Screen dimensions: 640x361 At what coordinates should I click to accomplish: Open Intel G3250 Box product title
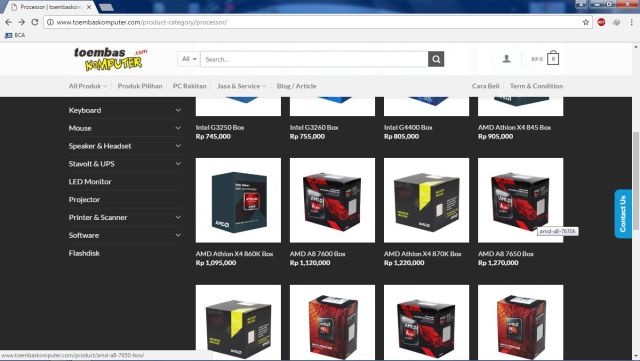click(x=220, y=127)
